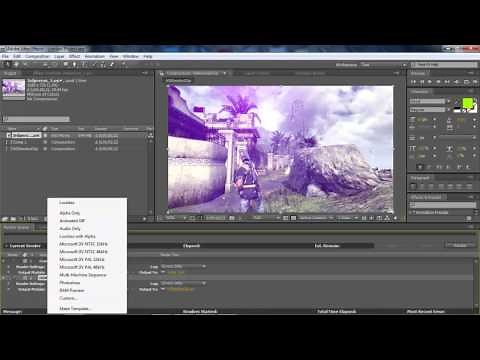This screenshot has width=480, height=360.
Task: Center text in Paragraph panel
Action: pos(422,186)
